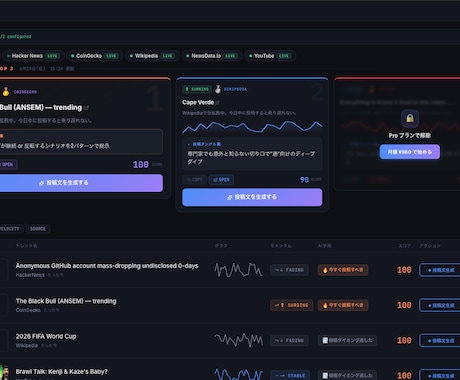This screenshot has width=460, height=380.
Task: Click the Cape Verde card sparkline chart
Action: 252,127
